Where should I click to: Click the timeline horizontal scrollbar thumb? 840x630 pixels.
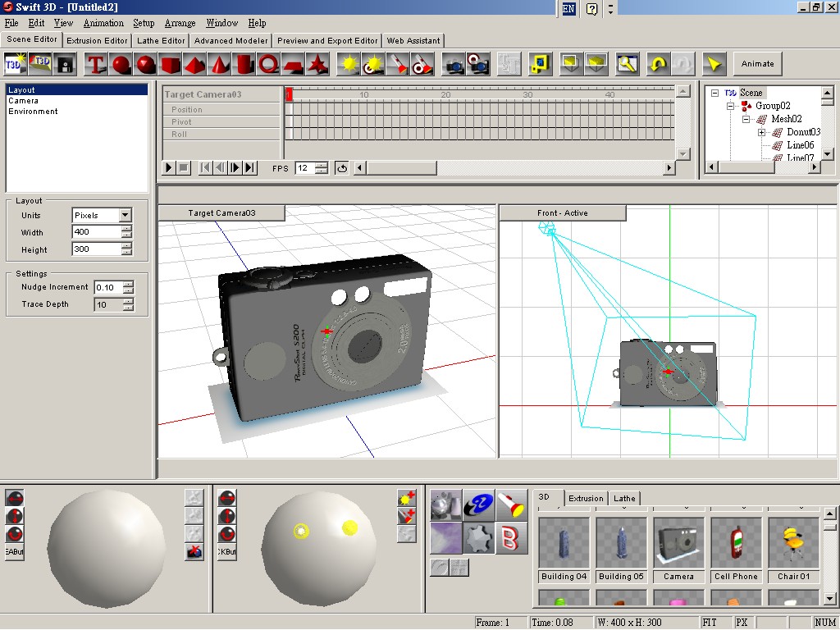click(x=402, y=168)
